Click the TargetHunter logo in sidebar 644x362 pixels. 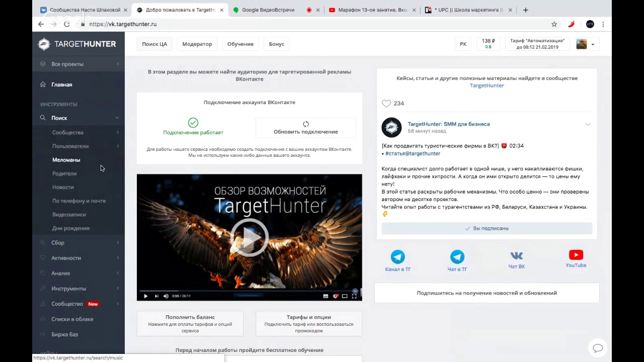coord(76,44)
